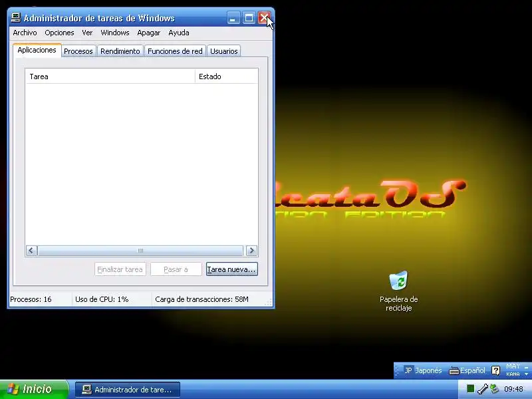This screenshot has height=399, width=532.
Task: Open the Windows menu in Task Manager
Action: (115, 33)
